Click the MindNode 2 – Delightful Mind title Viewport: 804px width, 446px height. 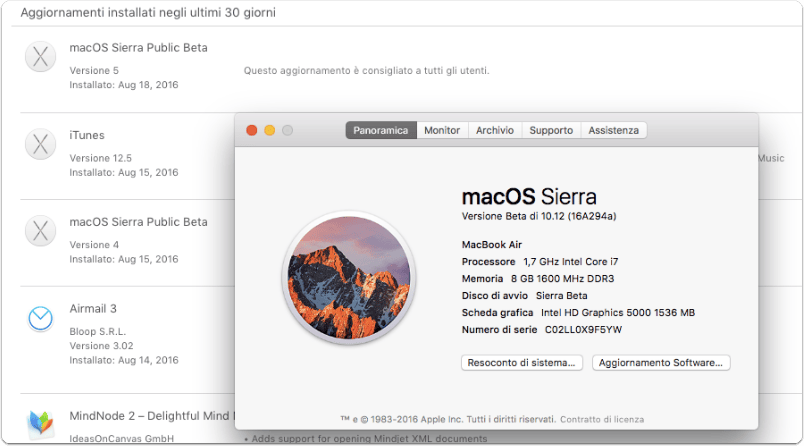tap(152, 416)
